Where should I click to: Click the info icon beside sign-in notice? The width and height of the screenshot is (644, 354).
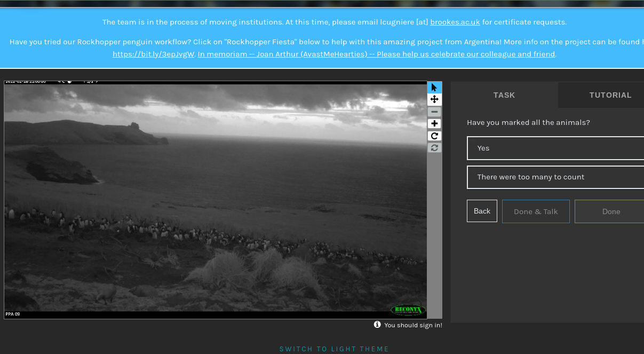377,325
